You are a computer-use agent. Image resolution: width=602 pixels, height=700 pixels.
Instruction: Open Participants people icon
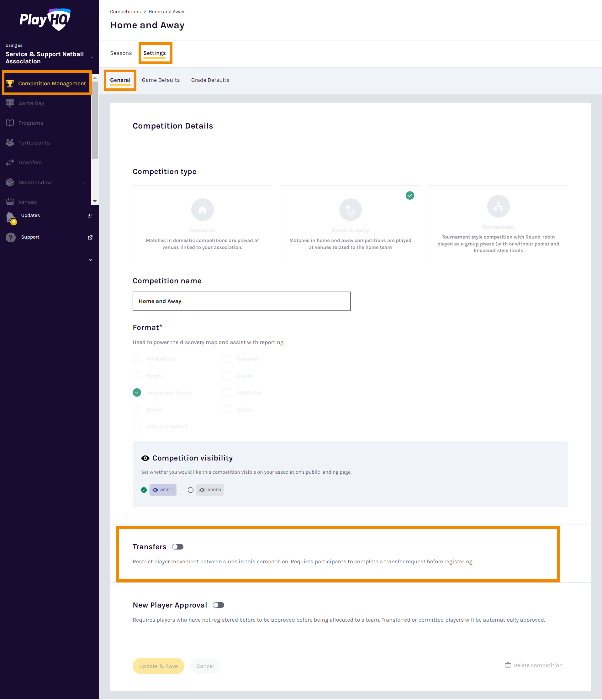click(x=10, y=143)
